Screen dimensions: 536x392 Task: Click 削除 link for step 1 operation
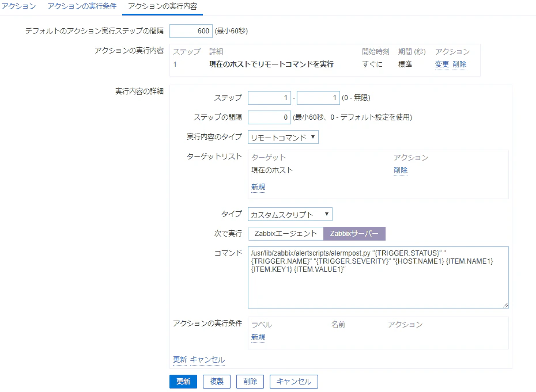pyautogui.click(x=459, y=64)
